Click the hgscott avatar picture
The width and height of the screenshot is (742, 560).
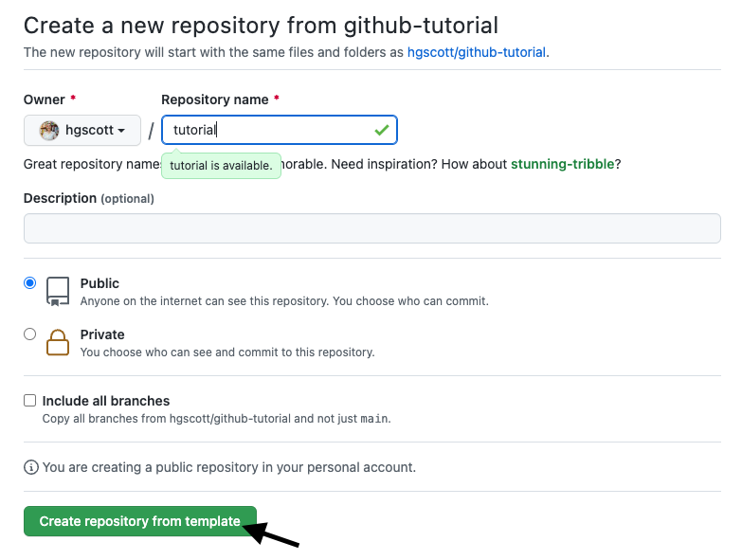point(49,130)
